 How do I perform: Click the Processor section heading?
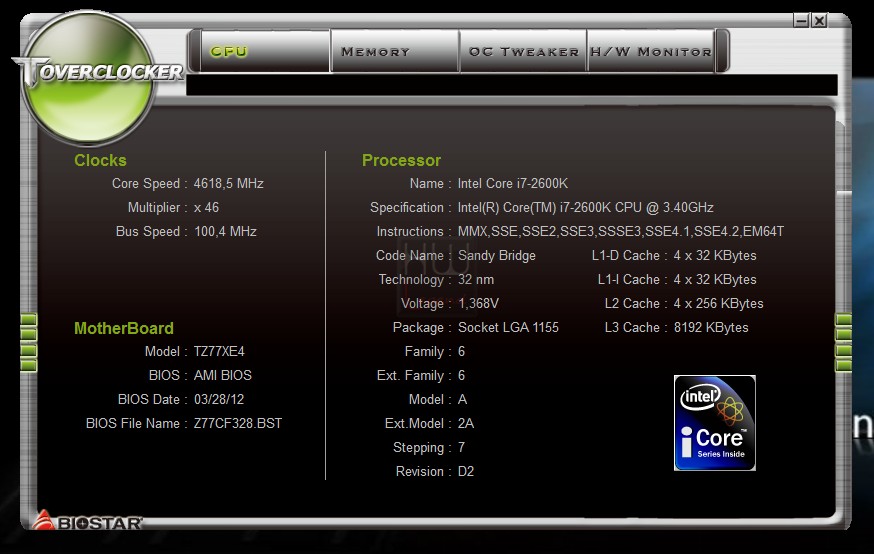[x=401, y=160]
